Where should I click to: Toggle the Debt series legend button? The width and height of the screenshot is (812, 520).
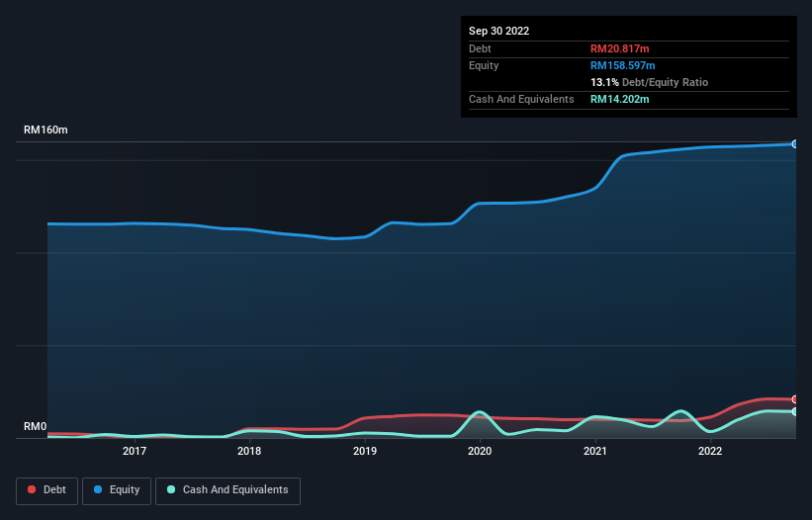click(x=46, y=490)
